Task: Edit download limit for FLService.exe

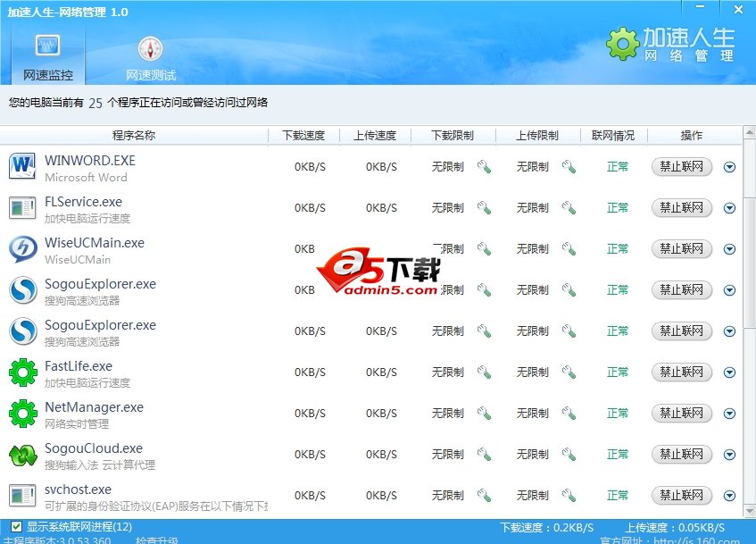Action: (x=484, y=208)
